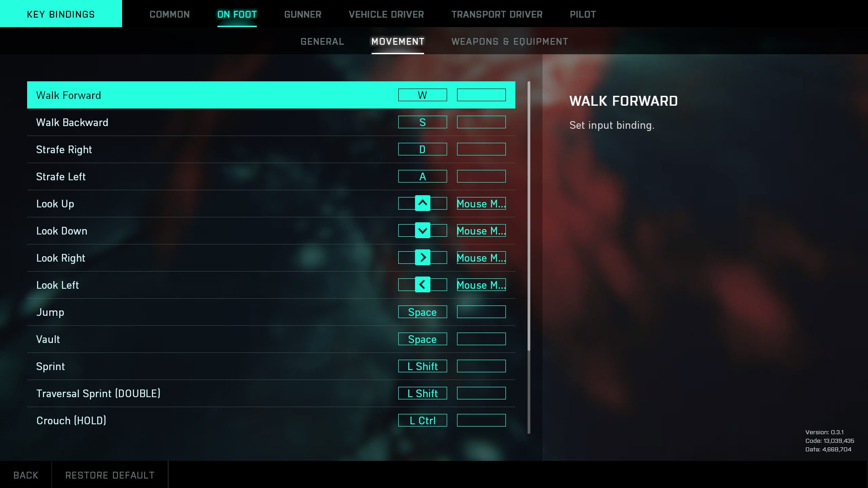This screenshot has height=488, width=868.
Task: Click the Look Down arrow icon binding
Action: [422, 230]
